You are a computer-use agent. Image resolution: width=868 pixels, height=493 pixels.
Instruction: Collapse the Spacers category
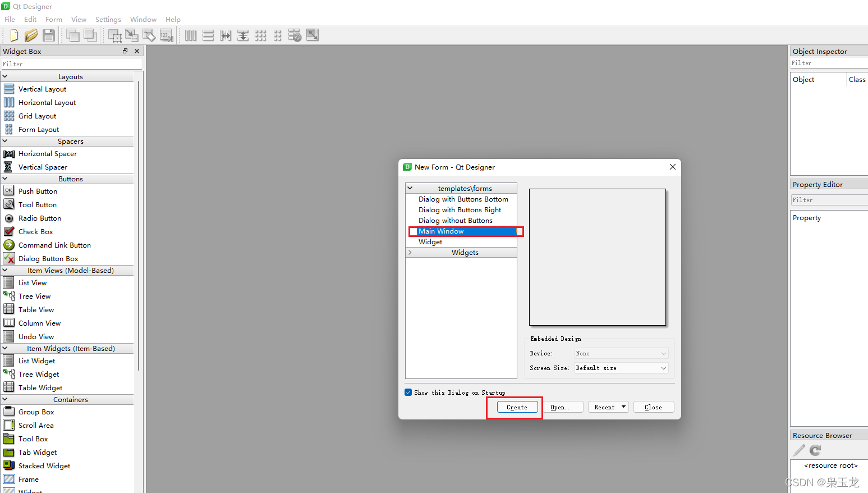click(x=5, y=141)
